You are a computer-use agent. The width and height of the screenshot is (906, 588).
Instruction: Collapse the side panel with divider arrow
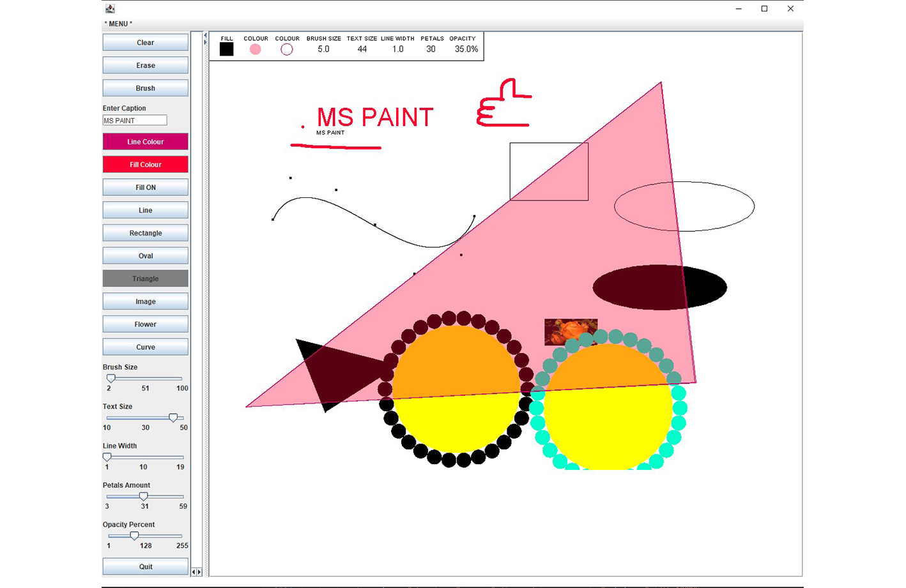[x=205, y=36]
